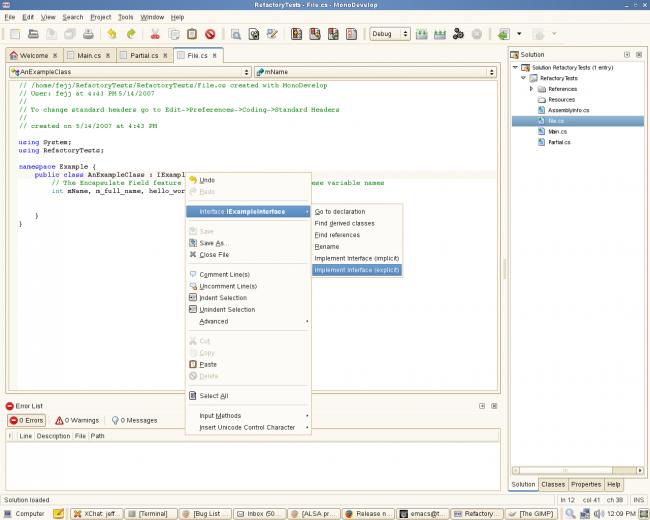Image resolution: width=650 pixels, height=520 pixels.
Task: Open the Terminal taskbar button
Action: coord(151,514)
